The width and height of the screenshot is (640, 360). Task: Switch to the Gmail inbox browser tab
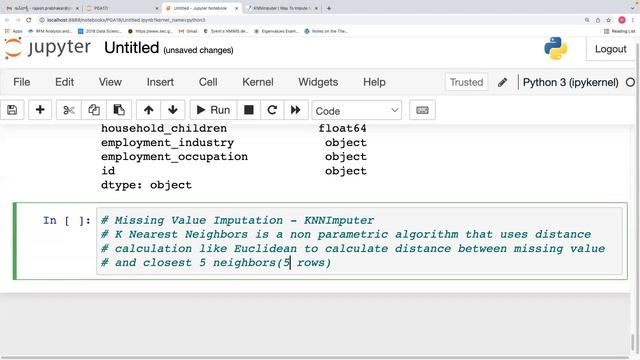point(41,8)
